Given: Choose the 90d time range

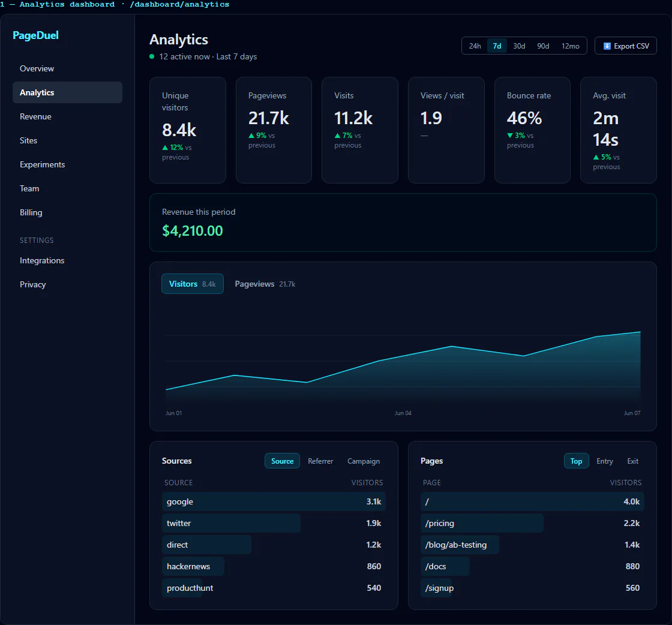Looking at the screenshot, I should pos(543,46).
